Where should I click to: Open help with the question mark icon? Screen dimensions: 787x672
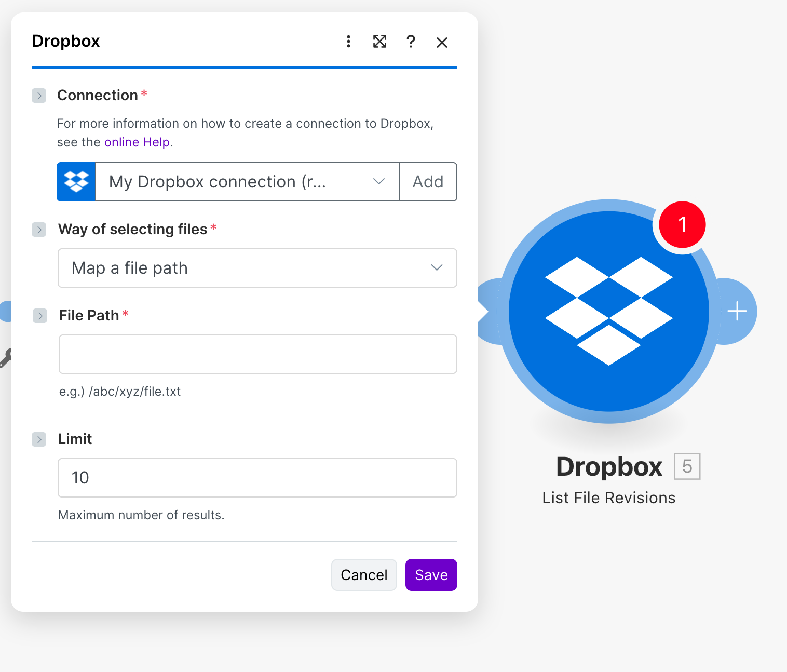(x=411, y=42)
